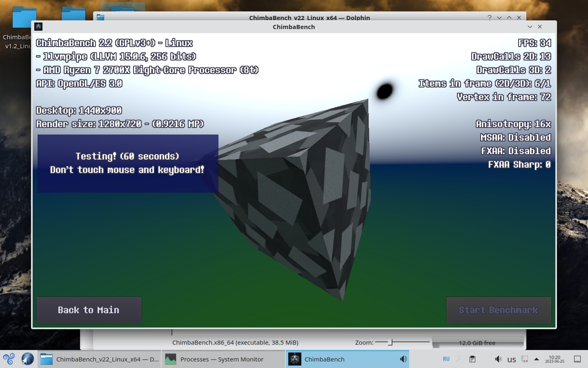588x368 pixels.
Task: Open the clipboard tray icon
Action: point(472,359)
